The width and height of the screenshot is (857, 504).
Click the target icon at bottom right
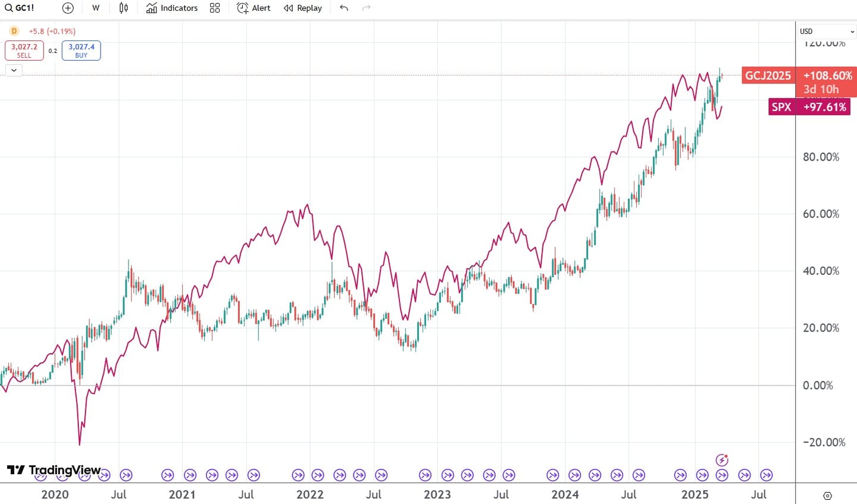coord(827,495)
